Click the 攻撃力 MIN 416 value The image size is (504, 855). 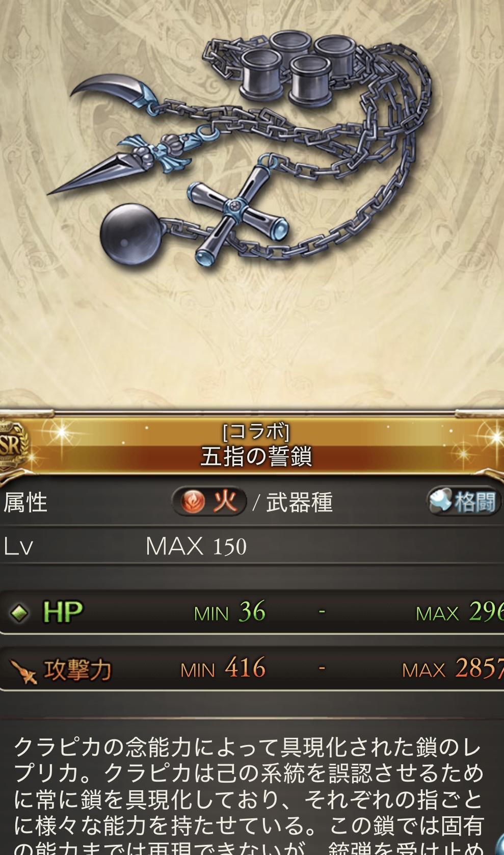pos(223,668)
